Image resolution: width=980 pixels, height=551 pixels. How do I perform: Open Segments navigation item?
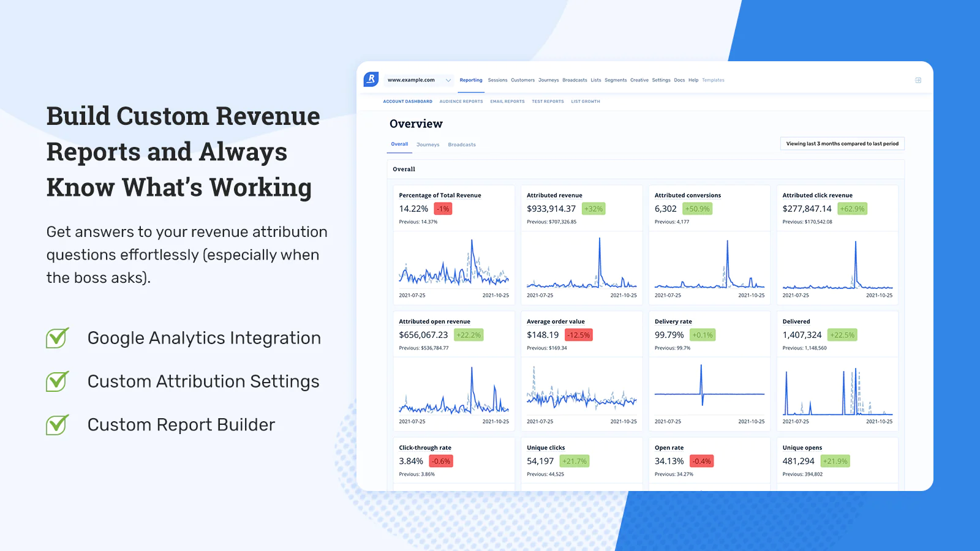[616, 80]
